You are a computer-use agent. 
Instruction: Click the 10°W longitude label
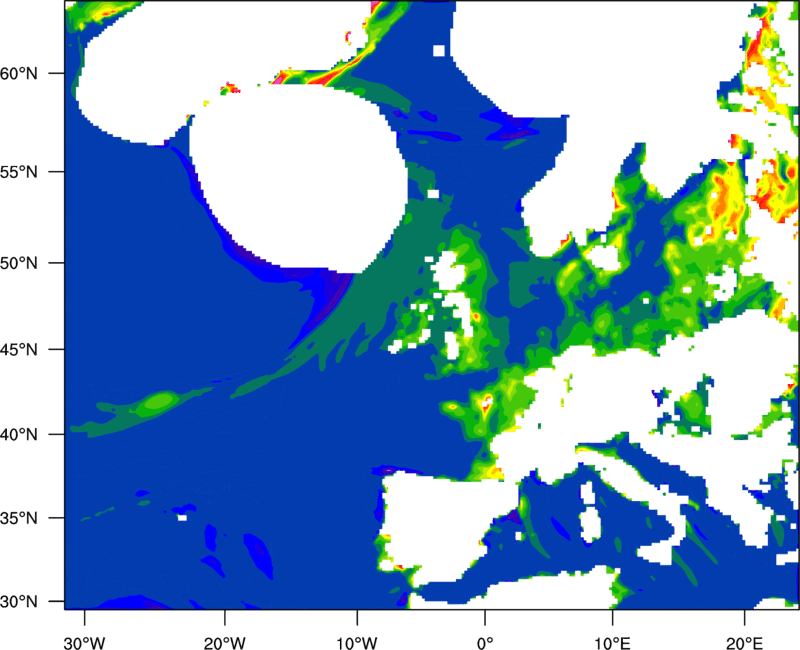tap(357, 643)
